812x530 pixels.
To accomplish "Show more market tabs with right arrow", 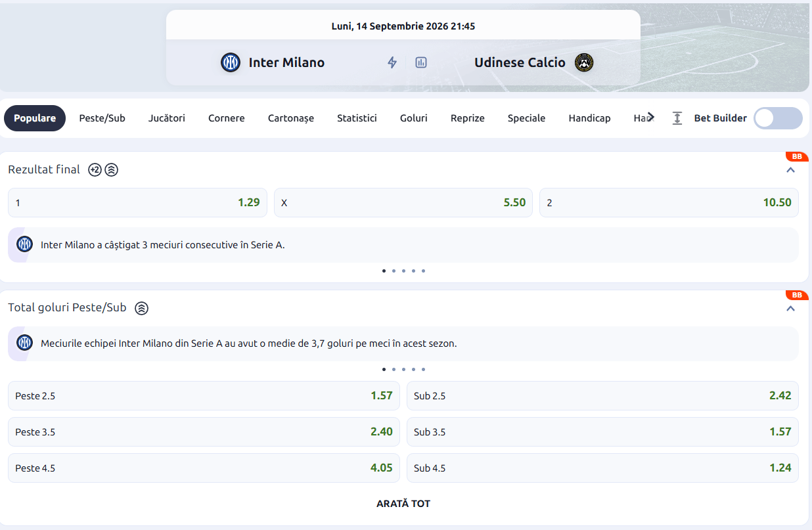I will [x=651, y=117].
